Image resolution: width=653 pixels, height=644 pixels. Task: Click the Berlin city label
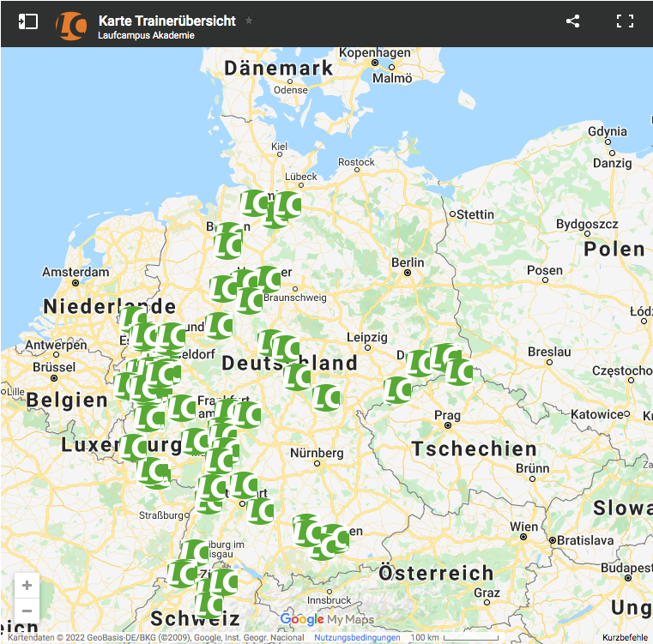pos(408,262)
